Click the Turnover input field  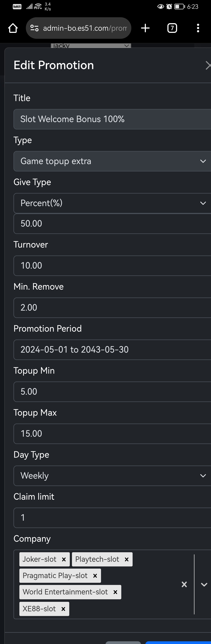pos(112,266)
